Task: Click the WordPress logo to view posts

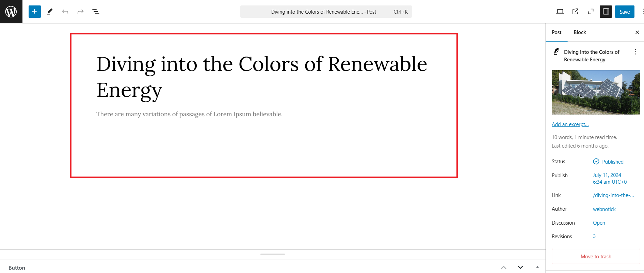Action: pyautogui.click(x=11, y=12)
